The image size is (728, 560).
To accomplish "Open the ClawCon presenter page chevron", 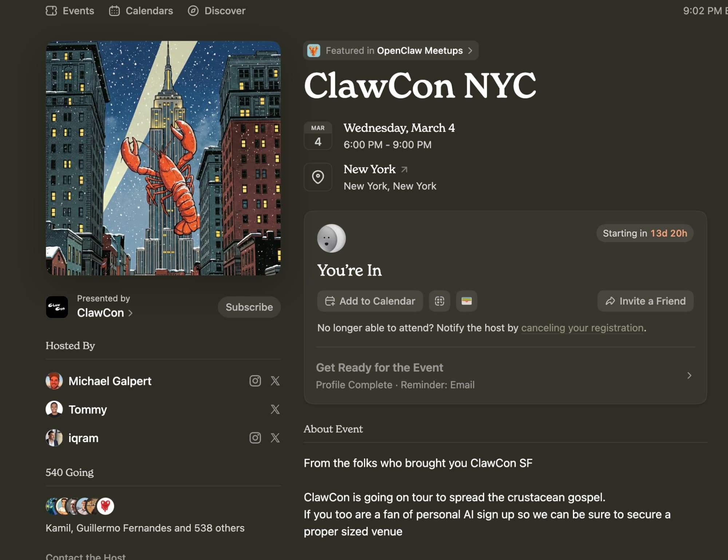I will [130, 313].
